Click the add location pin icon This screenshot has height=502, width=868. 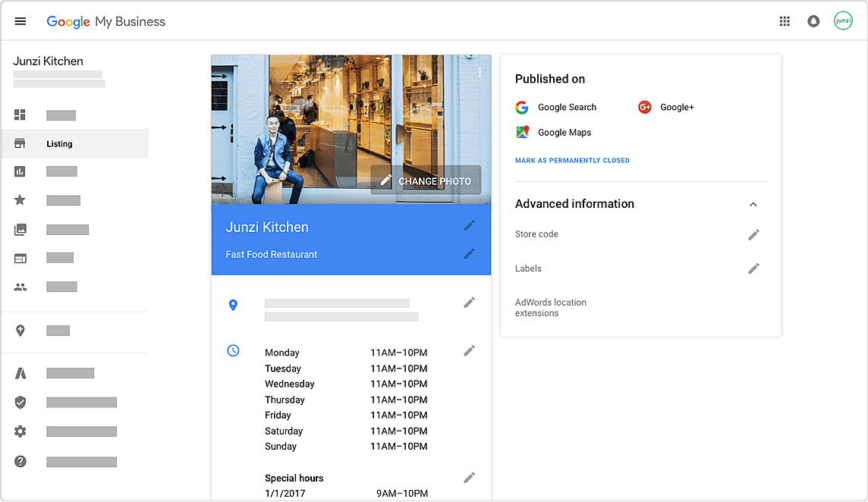(20, 331)
